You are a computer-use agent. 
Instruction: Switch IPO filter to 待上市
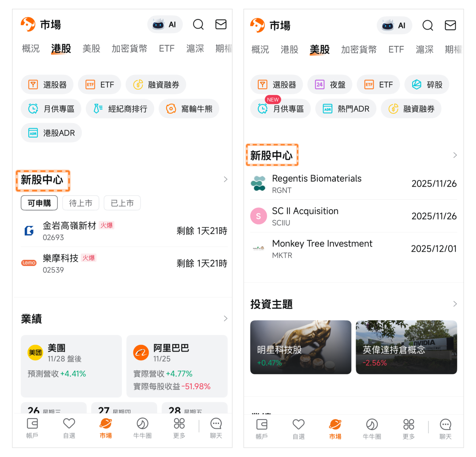tap(81, 203)
